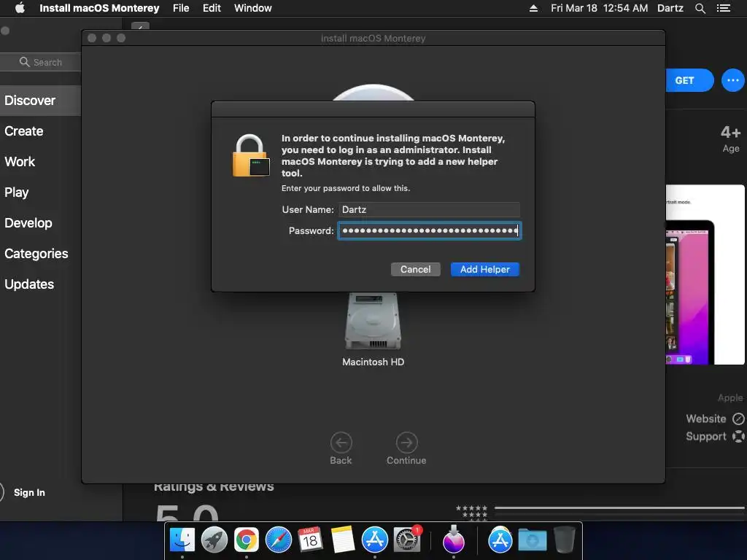Click the Back arrow in installer
The width and height of the screenshot is (747, 560).
coord(341,443)
